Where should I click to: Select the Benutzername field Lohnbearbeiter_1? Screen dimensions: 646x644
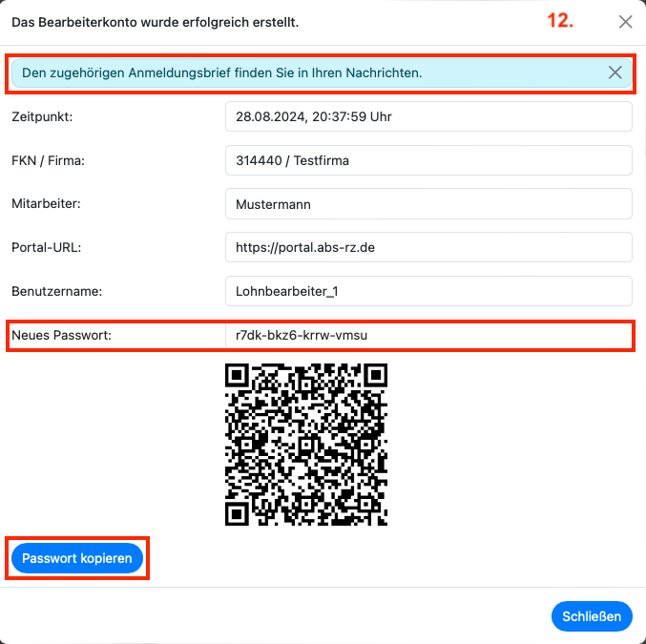pos(428,291)
